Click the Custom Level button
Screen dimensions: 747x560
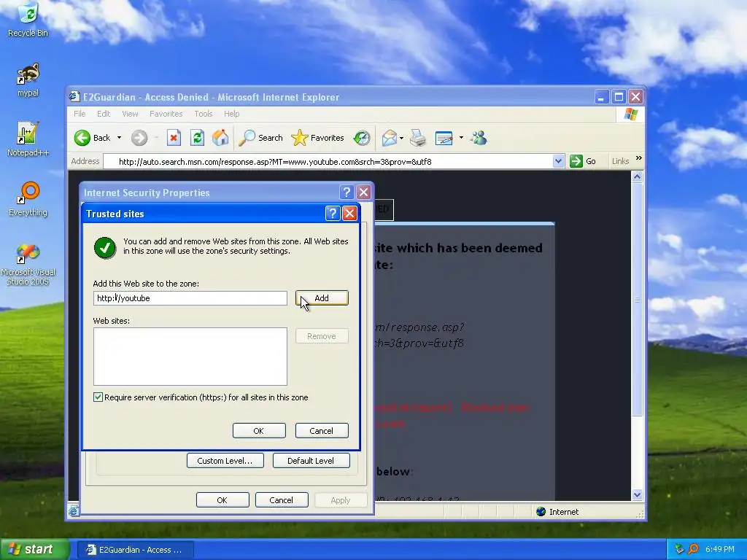click(225, 461)
